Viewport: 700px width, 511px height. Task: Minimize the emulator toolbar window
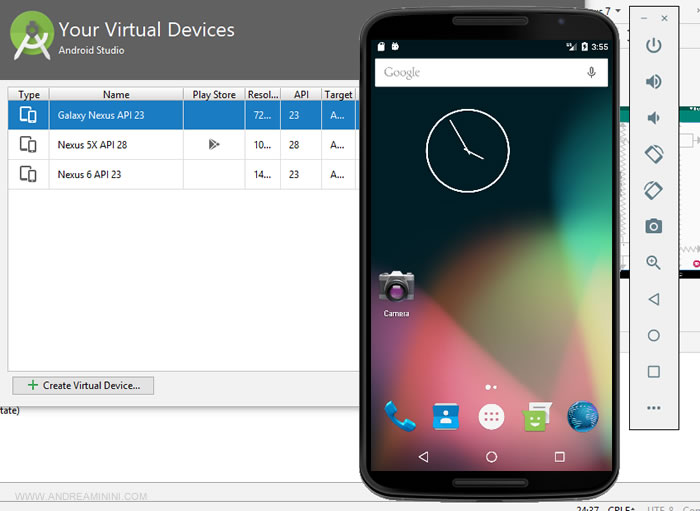click(644, 18)
